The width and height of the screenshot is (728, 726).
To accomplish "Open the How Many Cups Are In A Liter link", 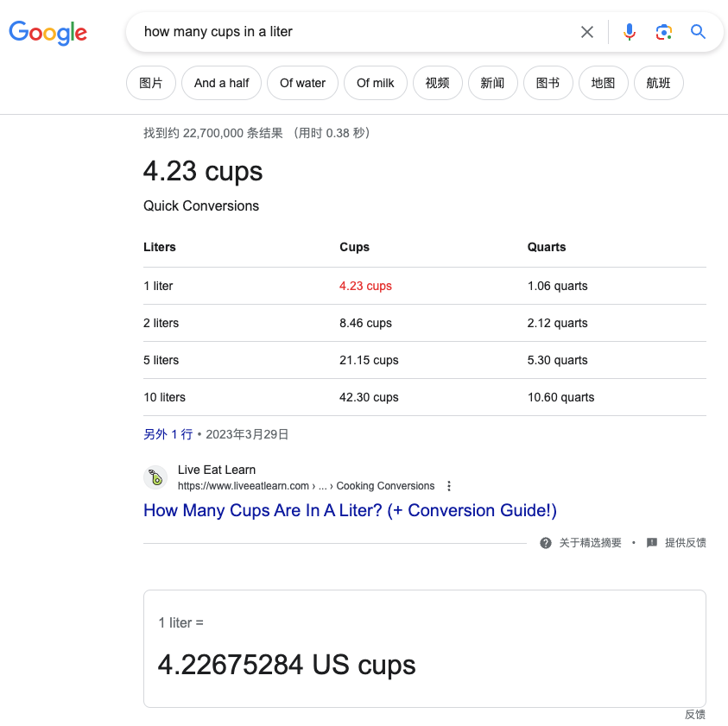I will pos(350,510).
